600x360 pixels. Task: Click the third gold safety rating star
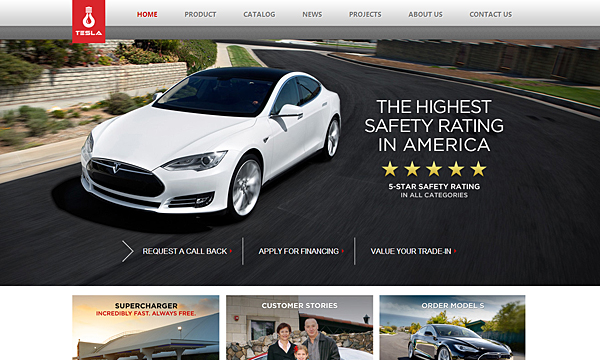(x=434, y=169)
